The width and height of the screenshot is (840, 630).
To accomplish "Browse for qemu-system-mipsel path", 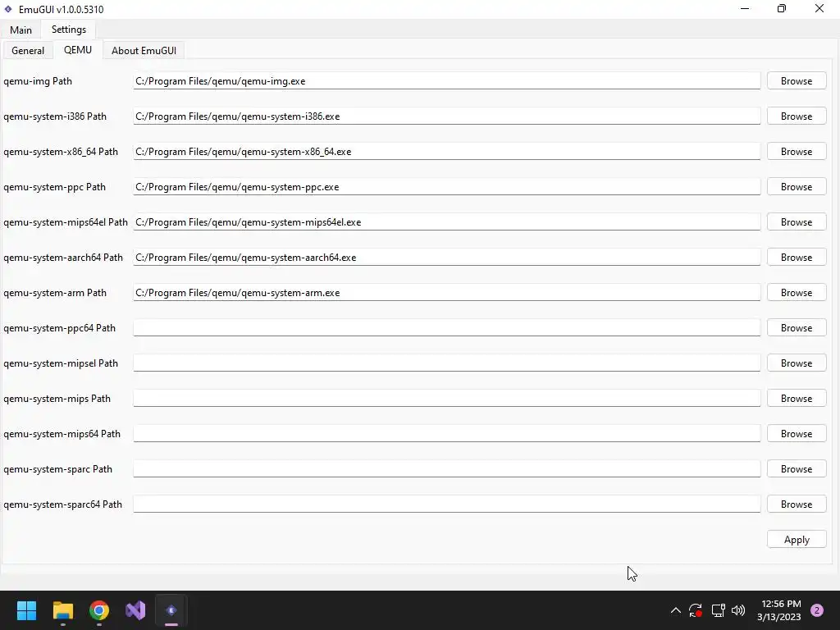I will click(796, 363).
